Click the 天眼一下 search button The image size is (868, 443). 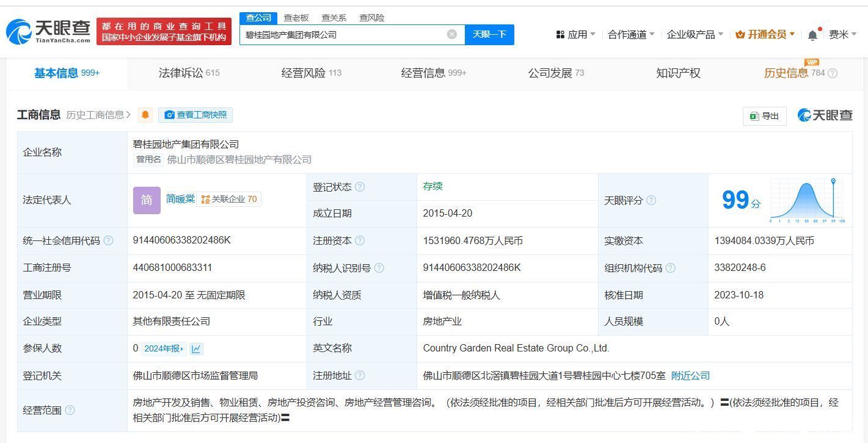[x=489, y=34]
